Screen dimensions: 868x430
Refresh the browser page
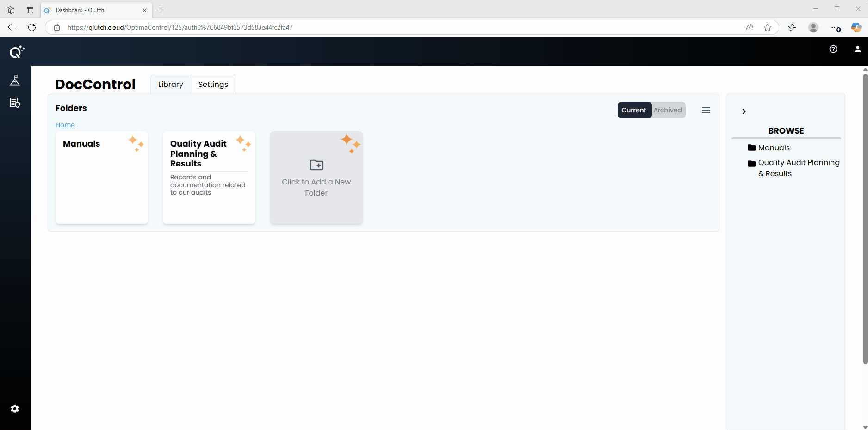click(x=32, y=27)
